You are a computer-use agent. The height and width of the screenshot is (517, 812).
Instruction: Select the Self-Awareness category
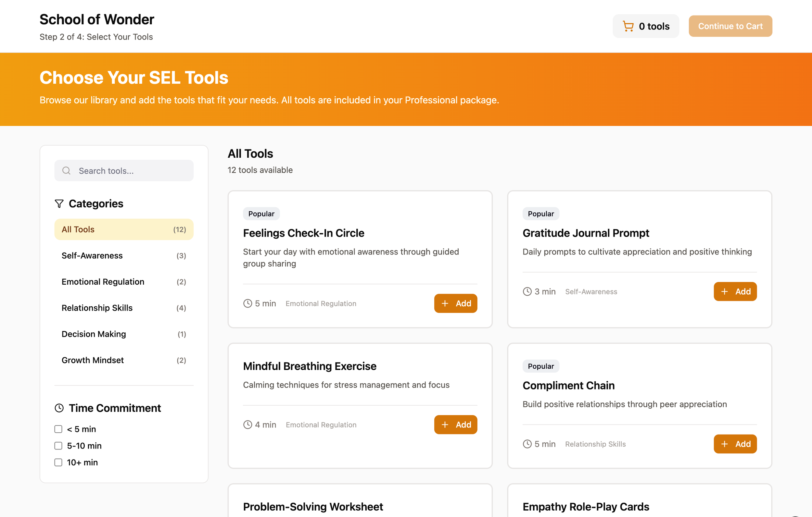click(124, 255)
